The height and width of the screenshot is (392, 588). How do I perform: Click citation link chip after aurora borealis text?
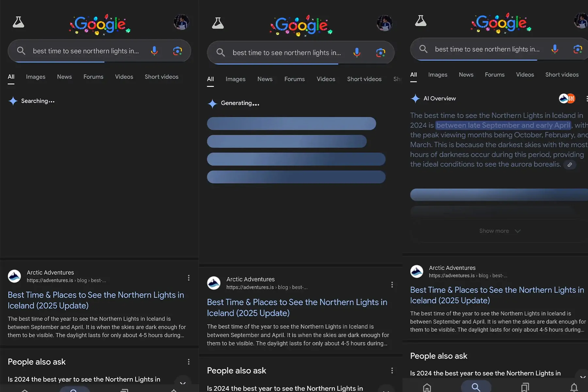570,165
